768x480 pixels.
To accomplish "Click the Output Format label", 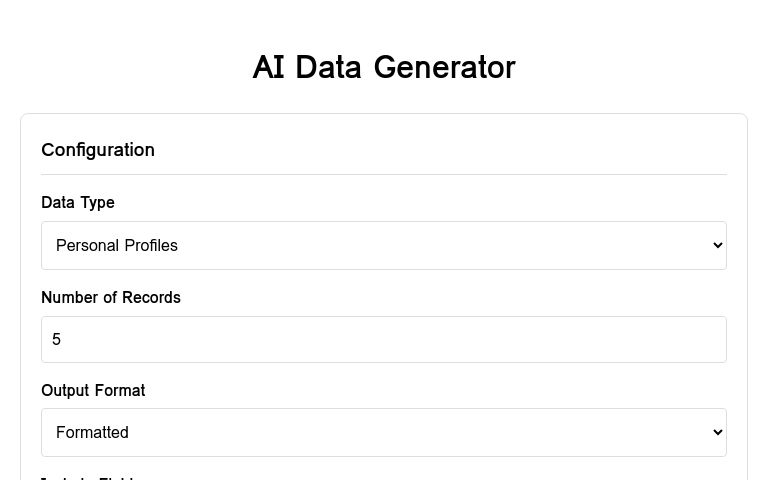I will point(93,390).
